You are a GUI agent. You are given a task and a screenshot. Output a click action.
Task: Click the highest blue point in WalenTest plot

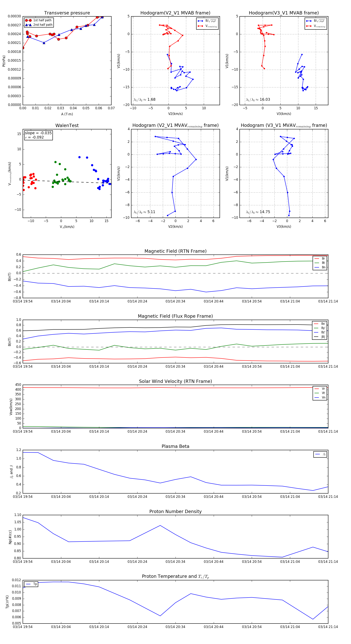pos(79,157)
